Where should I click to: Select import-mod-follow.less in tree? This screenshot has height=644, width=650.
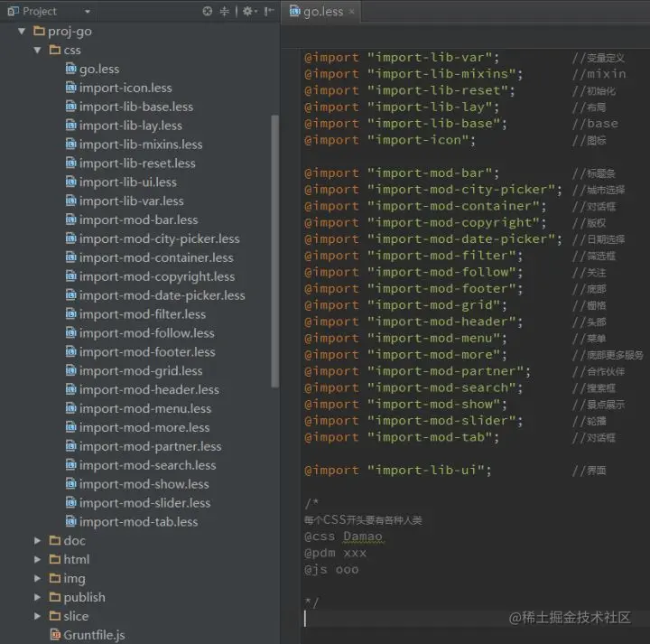click(147, 333)
